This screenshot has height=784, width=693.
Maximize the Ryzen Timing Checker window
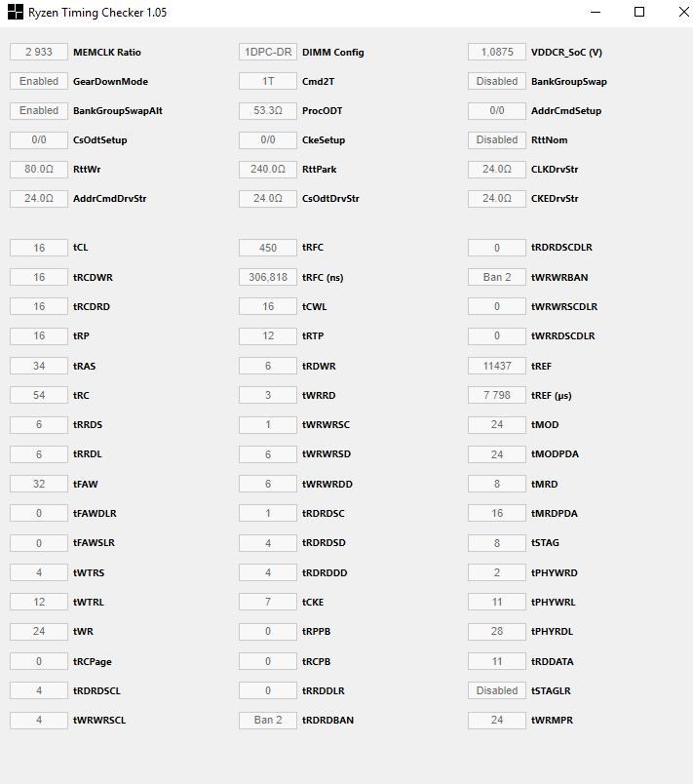click(639, 13)
